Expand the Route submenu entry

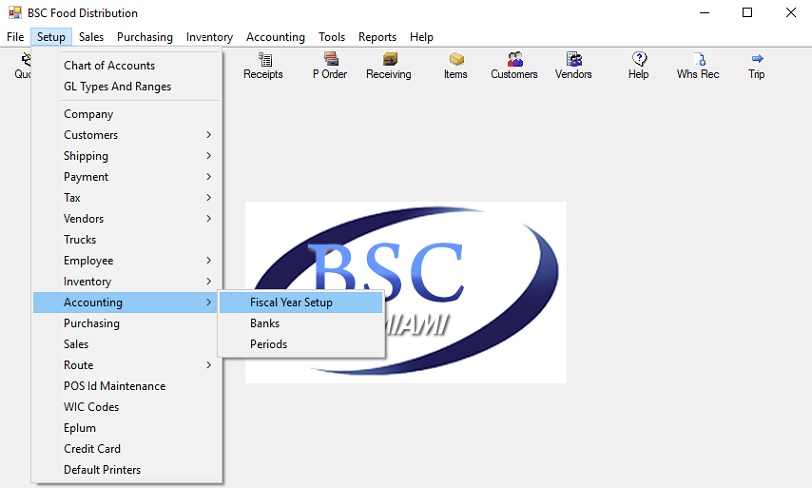coord(127,365)
